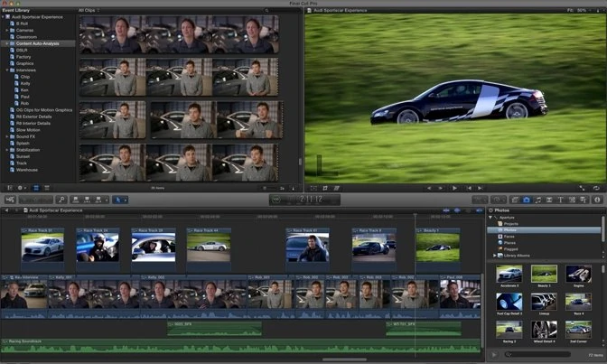
Task: Click the timecode display
Action: click(304, 200)
